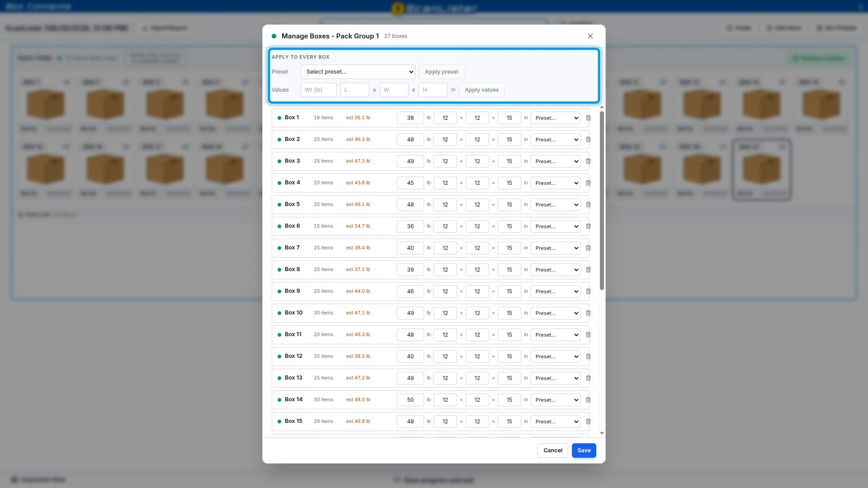The width and height of the screenshot is (868, 488).
Task: Focus the Wt (lb) apply-to-all field
Action: point(318,90)
